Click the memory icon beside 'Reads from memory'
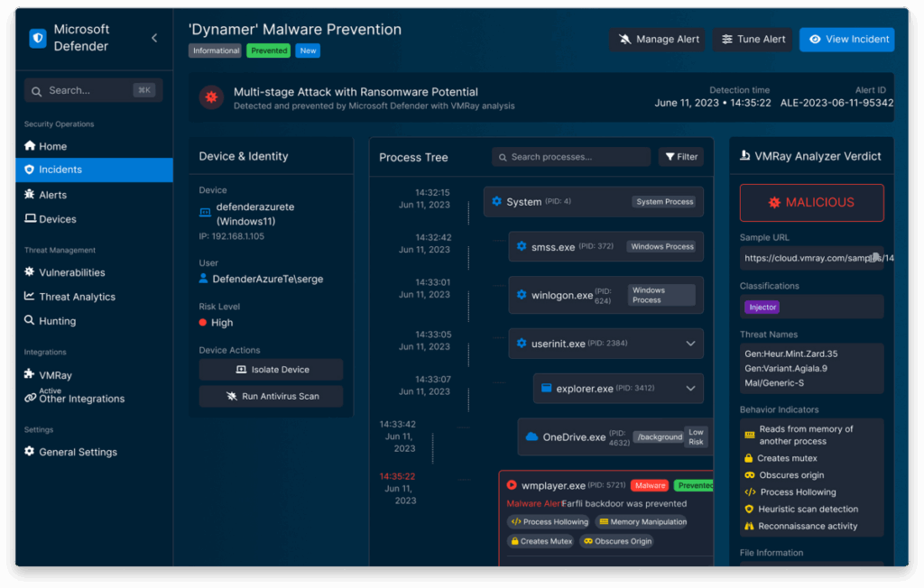Screen dimensions: 924x588 click(x=750, y=435)
